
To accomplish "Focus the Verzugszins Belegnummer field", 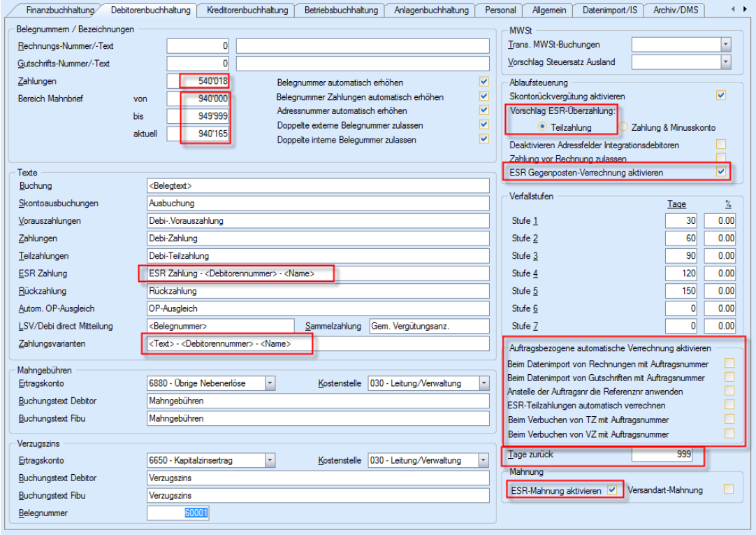I will coord(178,514).
